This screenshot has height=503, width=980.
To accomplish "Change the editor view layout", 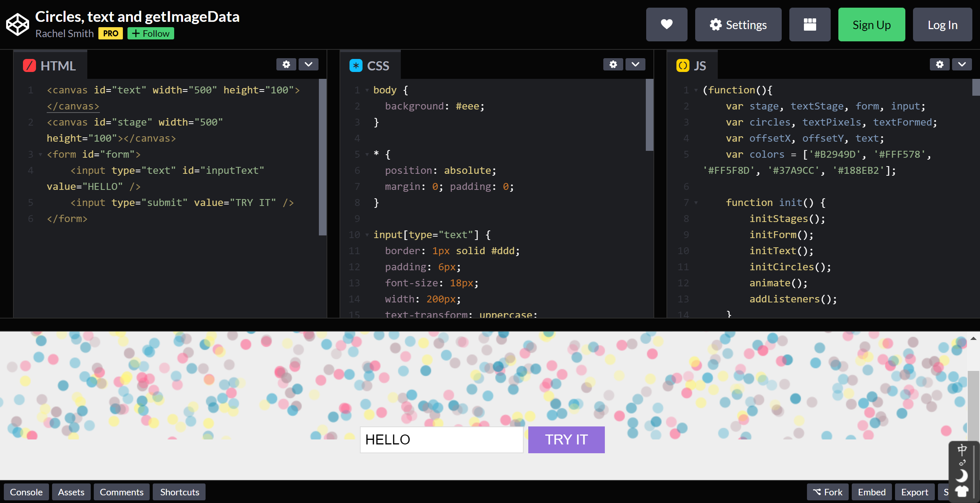I will click(810, 24).
